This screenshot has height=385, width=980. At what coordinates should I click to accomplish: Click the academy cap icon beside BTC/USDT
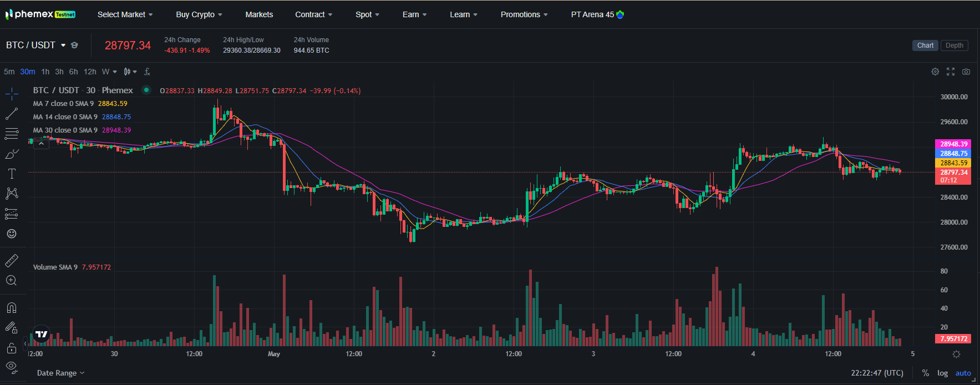pyautogui.click(x=74, y=45)
